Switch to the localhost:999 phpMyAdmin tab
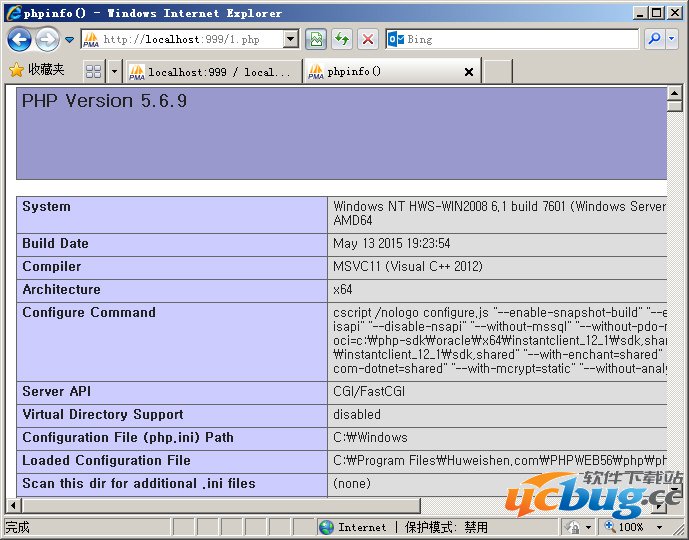Viewport: 689px width, 540px height. [x=211, y=72]
